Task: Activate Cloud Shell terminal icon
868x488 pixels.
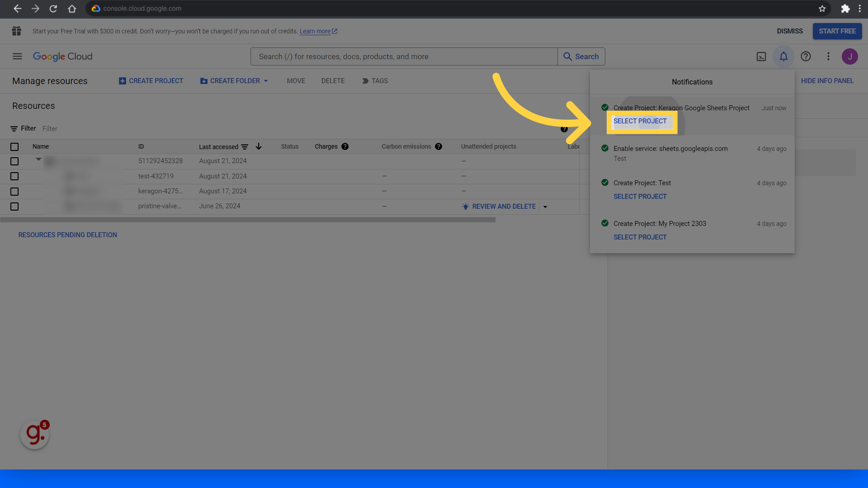Action: [761, 56]
